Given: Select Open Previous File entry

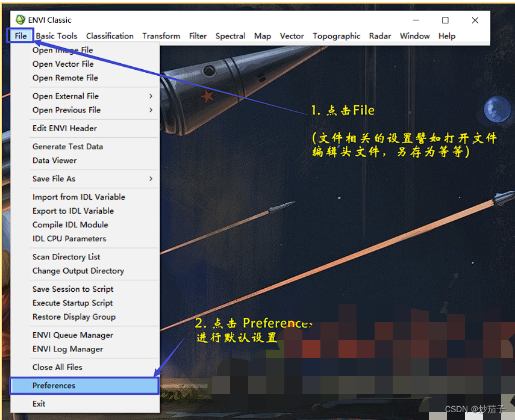Looking at the screenshot, I should [x=85, y=110].
